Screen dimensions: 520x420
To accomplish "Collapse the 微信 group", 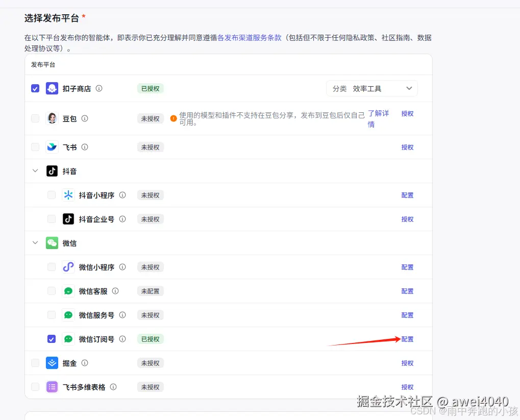I will point(35,243).
